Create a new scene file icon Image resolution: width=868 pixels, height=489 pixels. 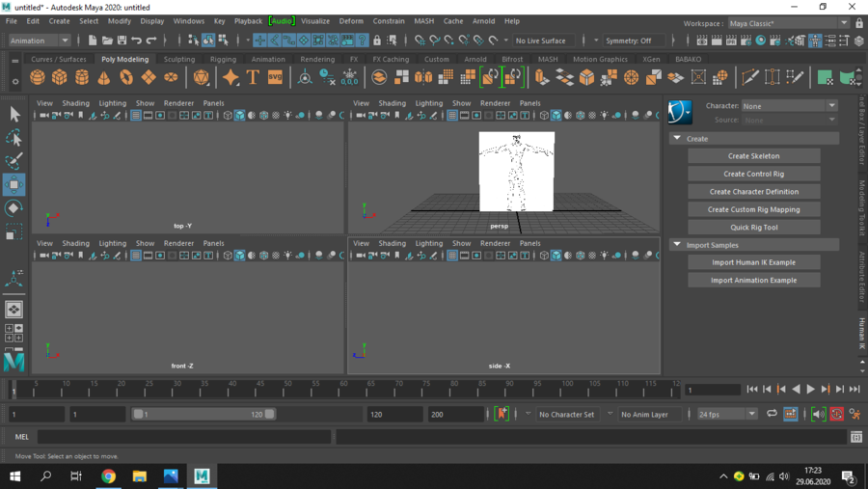pos(93,41)
